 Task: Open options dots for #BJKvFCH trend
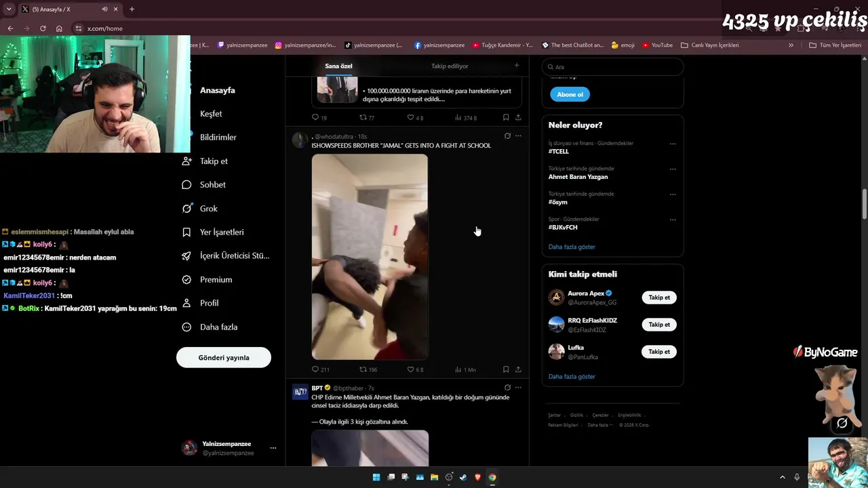pos(673,220)
